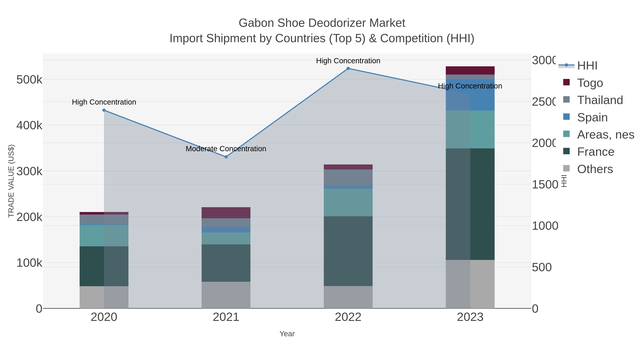Select the Togo segment of the 2021 bar
The height and width of the screenshot is (362, 644).
coord(226,213)
